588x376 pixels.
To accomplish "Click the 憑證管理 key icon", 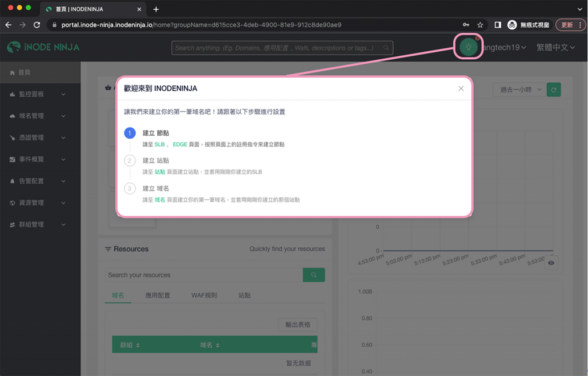I will point(12,138).
